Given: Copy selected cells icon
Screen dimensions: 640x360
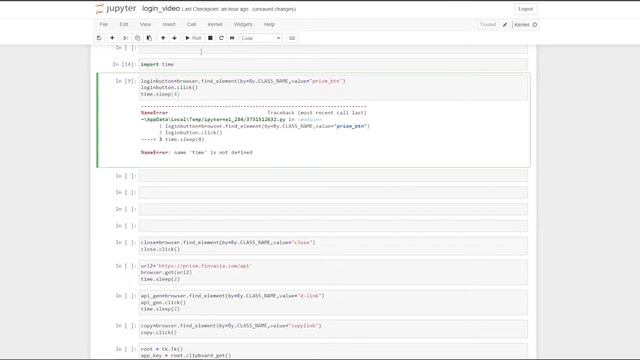Looking at the screenshot, I should coord(137,38).
